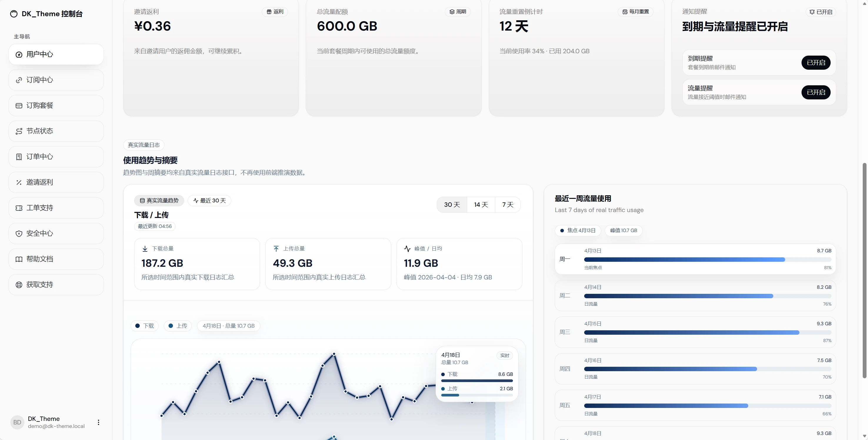
Task: Toggle the 到期提醒 已开启 switch
Action: click(x=816, y=63)
